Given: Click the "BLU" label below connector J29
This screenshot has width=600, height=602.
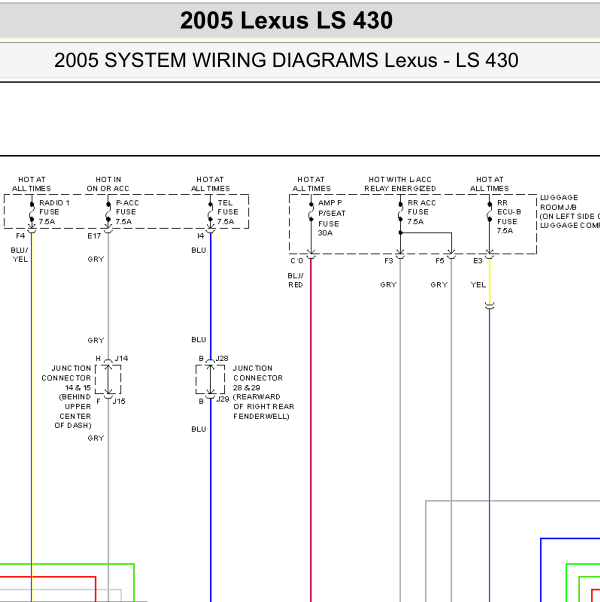Looking at the screenshot, I should pyautogui.click(x=199, y=429).
